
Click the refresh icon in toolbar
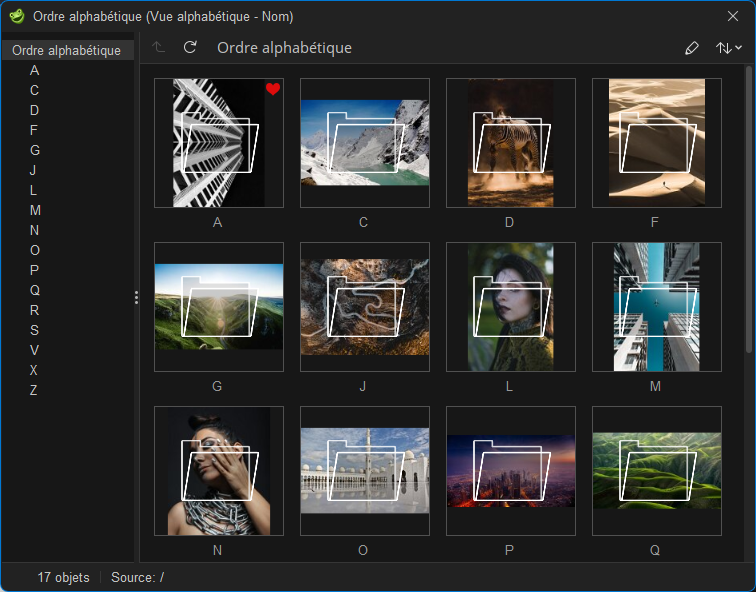tap(190, 48)
